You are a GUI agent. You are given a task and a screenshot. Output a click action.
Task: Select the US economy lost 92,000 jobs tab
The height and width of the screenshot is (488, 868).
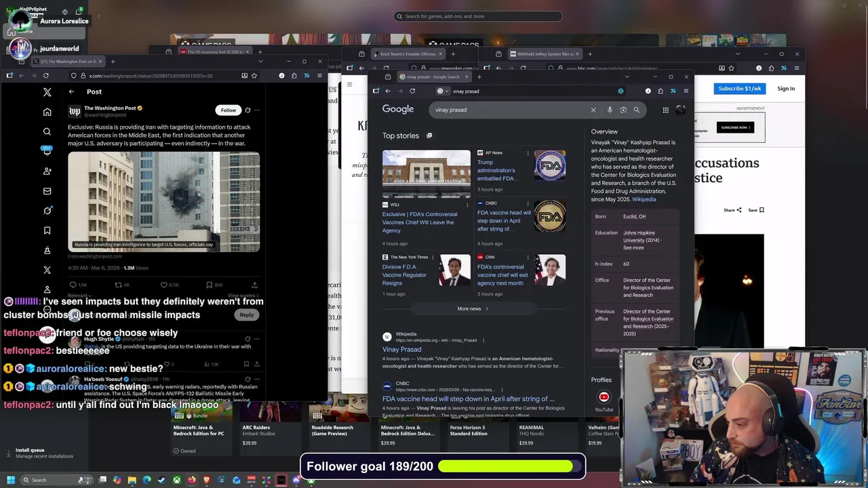pos(214,52)
